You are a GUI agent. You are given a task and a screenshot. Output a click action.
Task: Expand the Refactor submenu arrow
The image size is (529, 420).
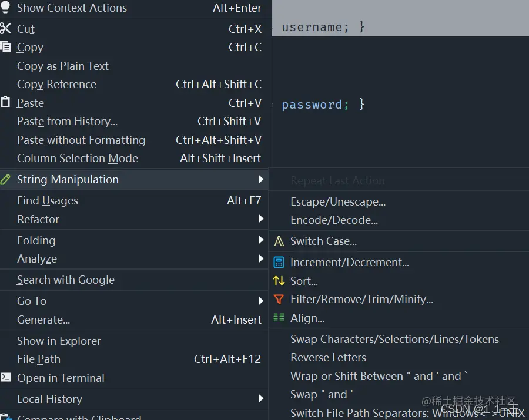[261, 219]
